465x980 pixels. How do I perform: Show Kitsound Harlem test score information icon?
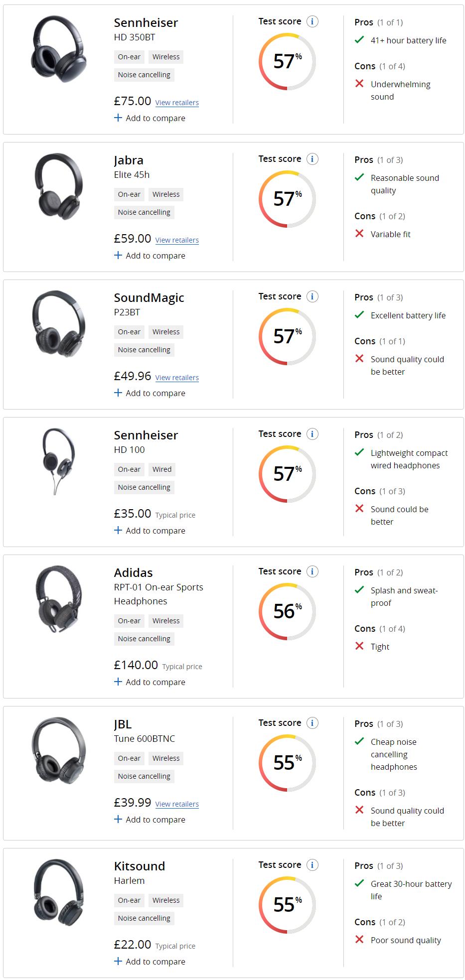point(312,865)
